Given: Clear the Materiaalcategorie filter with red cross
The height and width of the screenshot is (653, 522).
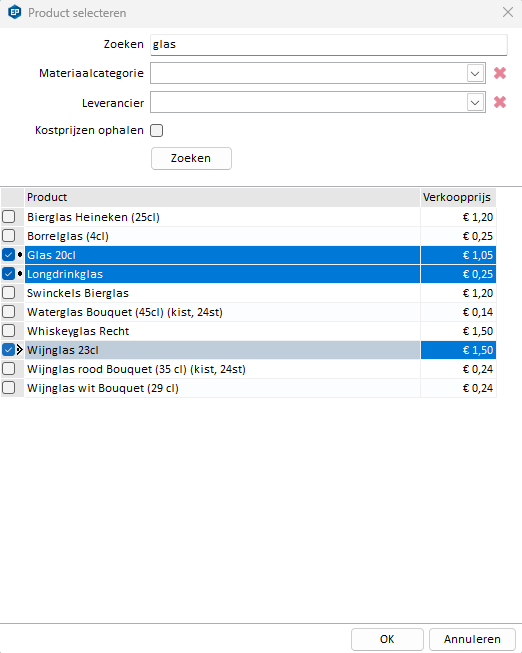Looking at the screenshot, I should 500,73.
